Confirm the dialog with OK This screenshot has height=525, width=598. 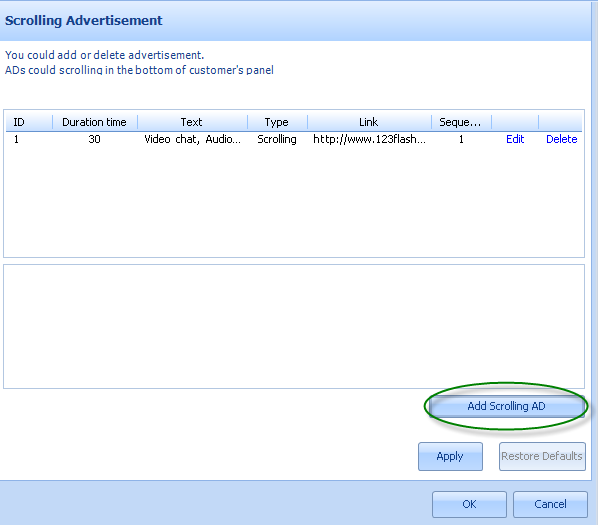tap(469, 504)
